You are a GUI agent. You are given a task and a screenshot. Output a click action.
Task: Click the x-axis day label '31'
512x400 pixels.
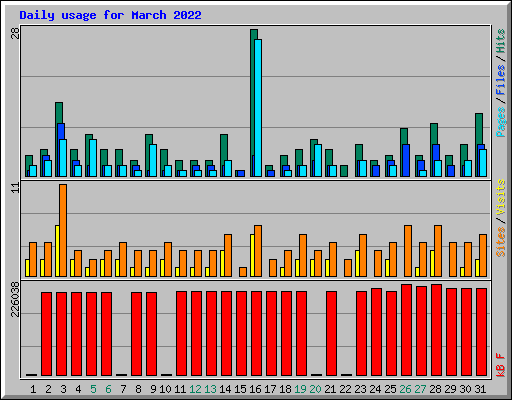[x=480, y=389]
